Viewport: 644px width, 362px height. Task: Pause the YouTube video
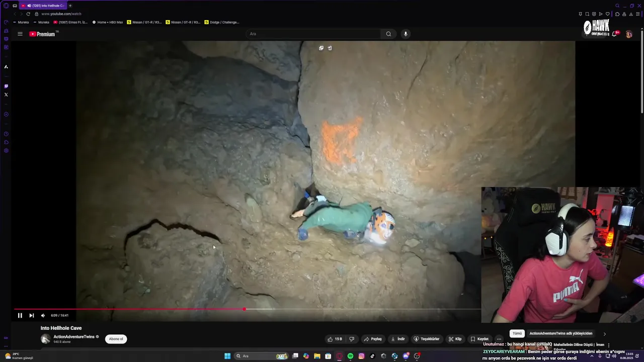[20, 315]
